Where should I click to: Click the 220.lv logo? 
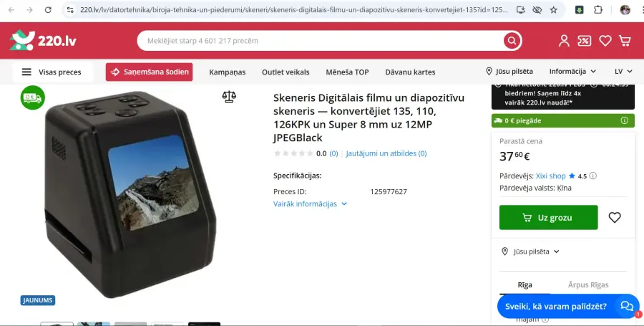(x=43, y=40)
